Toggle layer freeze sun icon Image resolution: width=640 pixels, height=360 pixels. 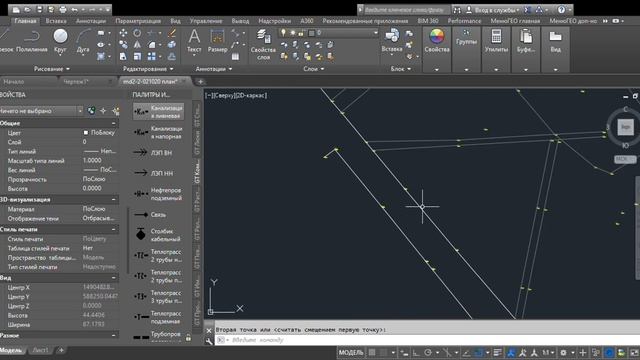[x=292, y=33]
